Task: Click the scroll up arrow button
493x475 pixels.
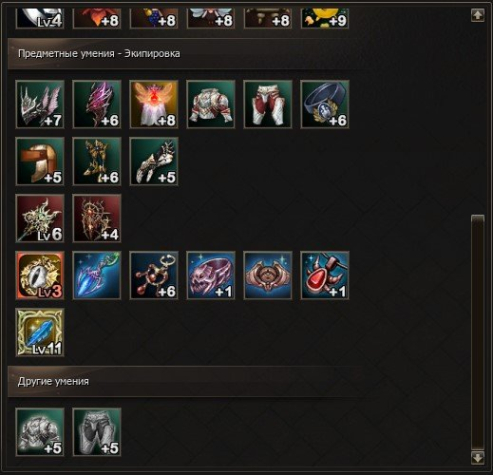Action: pos(478,15)
